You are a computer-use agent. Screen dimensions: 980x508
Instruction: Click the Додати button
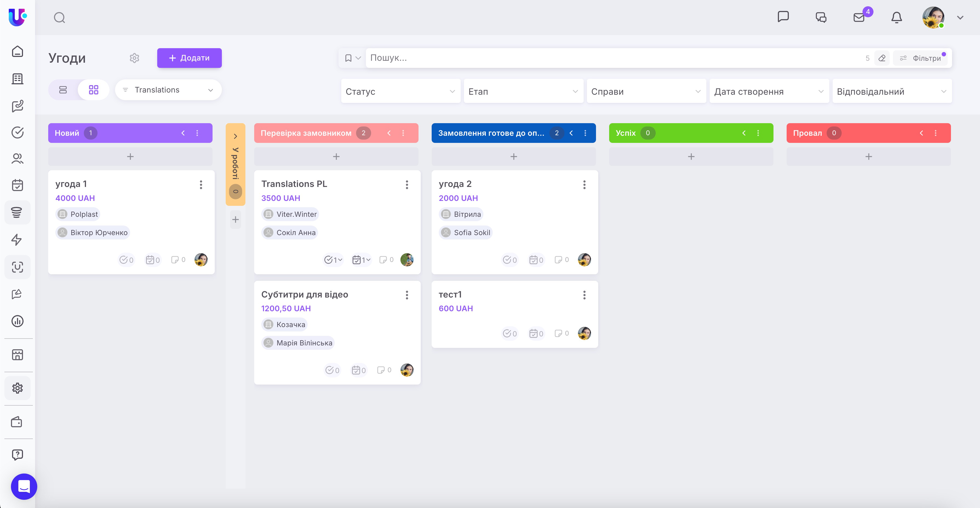(190, 58)
